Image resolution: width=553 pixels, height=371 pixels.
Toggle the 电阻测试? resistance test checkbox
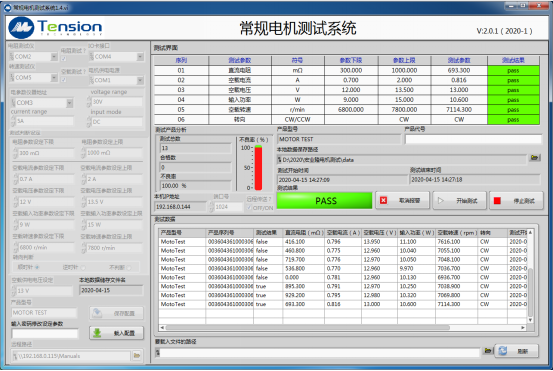[x=63, y=59]
